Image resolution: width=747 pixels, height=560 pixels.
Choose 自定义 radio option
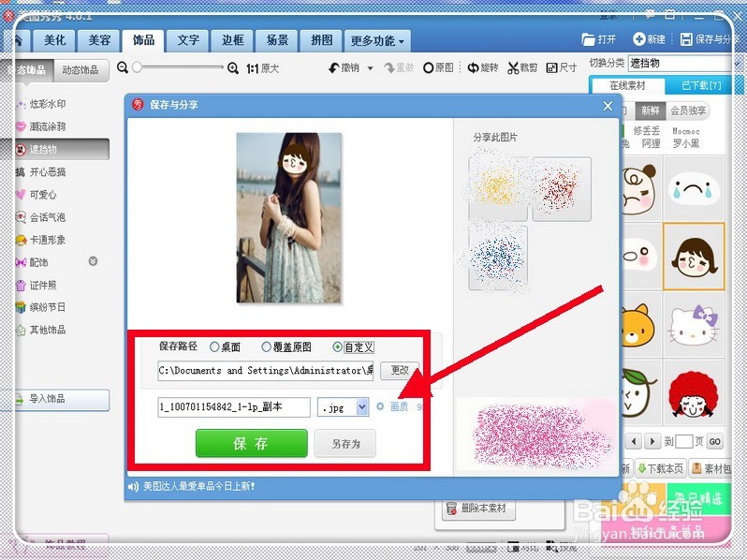click(337, 347)
